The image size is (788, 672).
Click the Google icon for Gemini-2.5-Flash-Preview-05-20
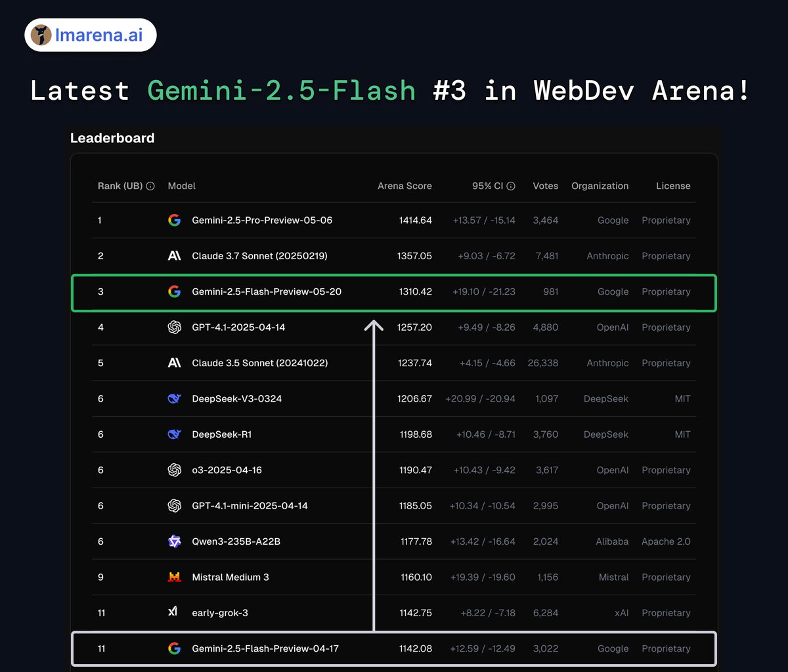pyautogui.click(x=174, y=291)
